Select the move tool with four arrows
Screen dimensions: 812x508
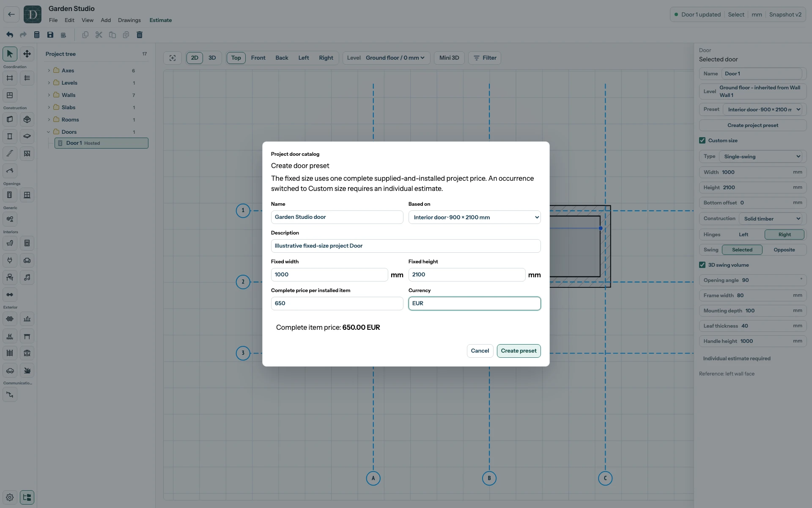(x=27, y=54)
